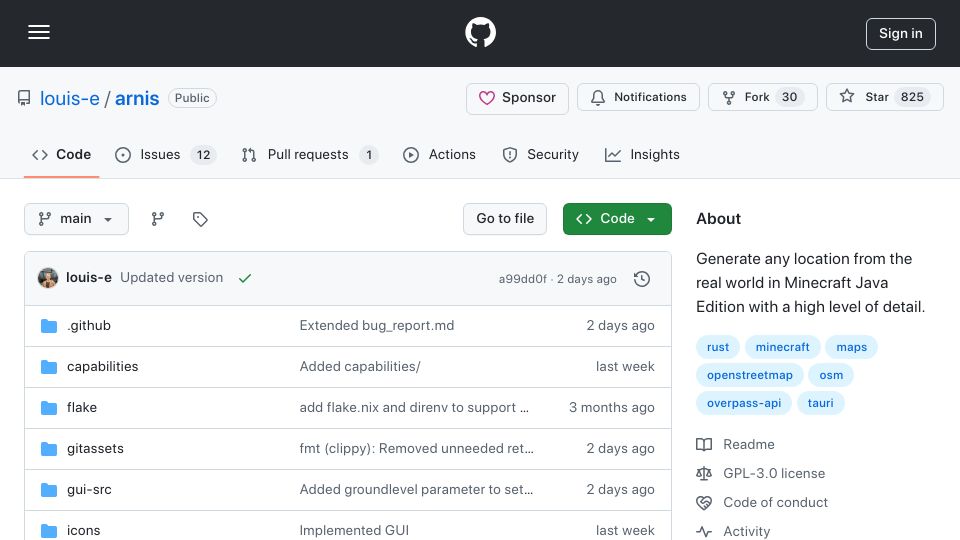Open the hamburger navigation menu
This screenshot has width=960, height=540.
pyautogui.click(x=39, y=32)
